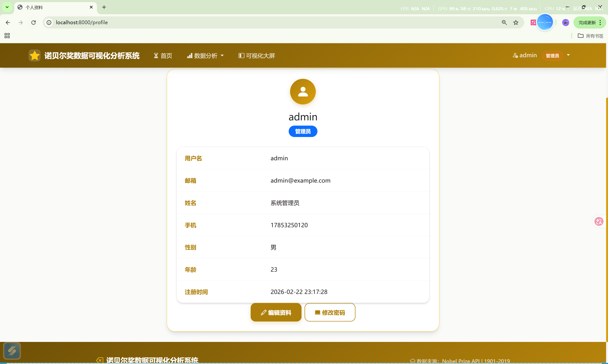Click the localhost:8000/profile address bar
The image size is (608, 364).
(270, 23)
